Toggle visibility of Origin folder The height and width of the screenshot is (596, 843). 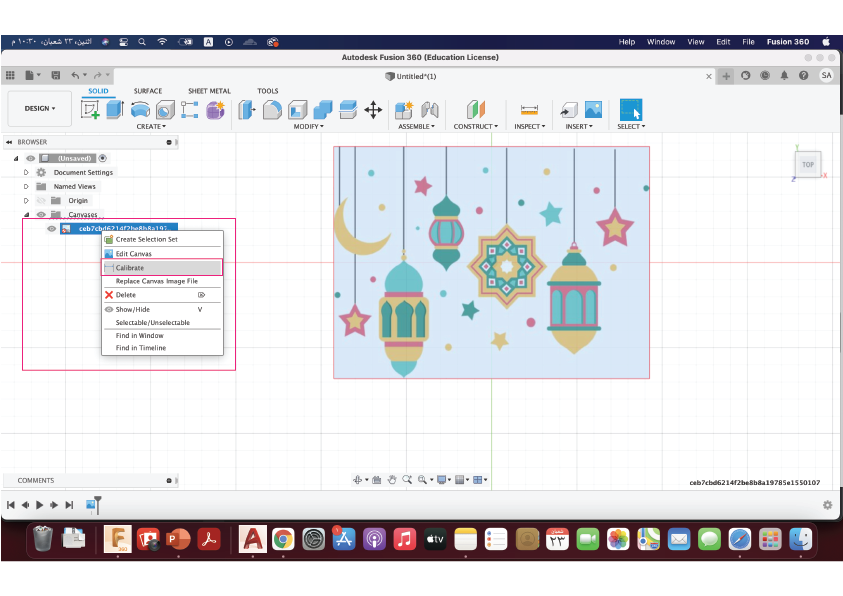41,200
